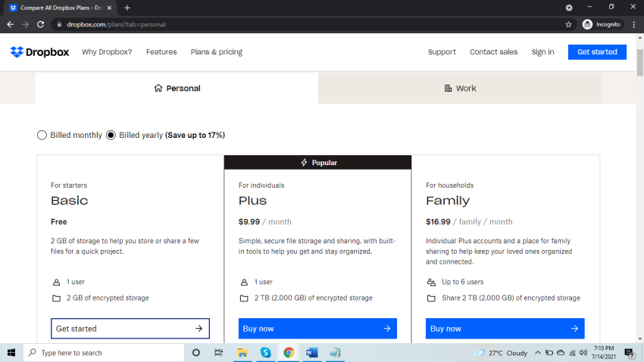
Task: Select Billed monthly radio button
Action: coord(42,135)
